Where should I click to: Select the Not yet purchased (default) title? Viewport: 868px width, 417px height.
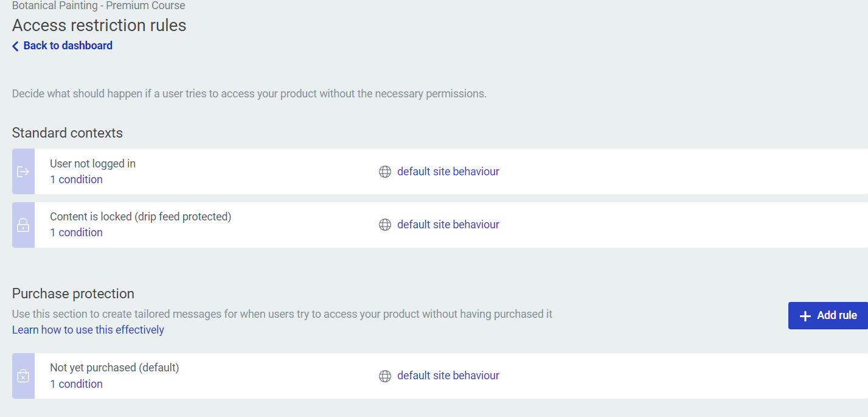114,368
